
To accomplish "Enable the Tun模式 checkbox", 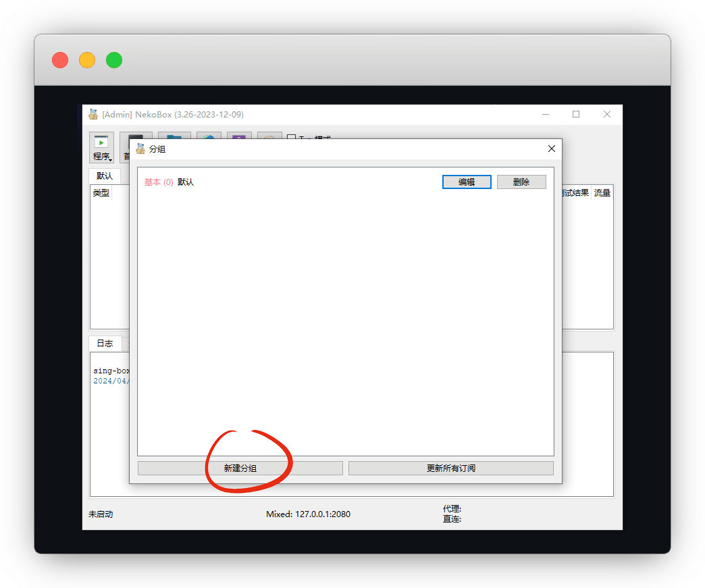I will pos(292,138).
